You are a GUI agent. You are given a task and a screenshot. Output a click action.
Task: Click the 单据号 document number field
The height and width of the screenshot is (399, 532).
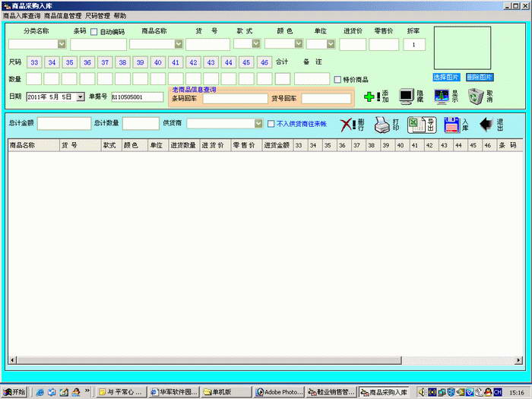[138, 97]
